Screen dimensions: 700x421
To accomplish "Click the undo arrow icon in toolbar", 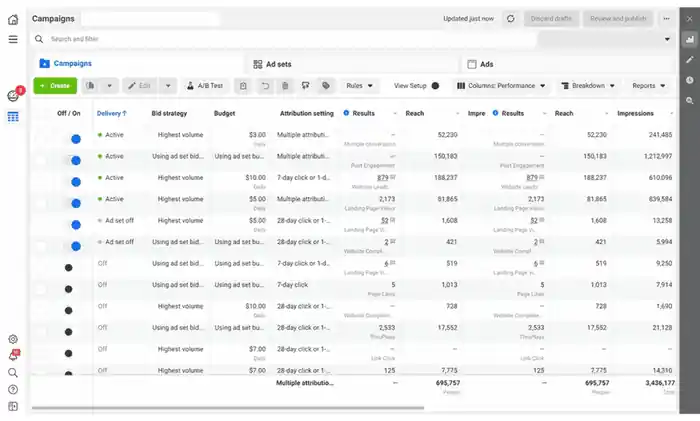I will pyautogui.click(x=265, y=86).
